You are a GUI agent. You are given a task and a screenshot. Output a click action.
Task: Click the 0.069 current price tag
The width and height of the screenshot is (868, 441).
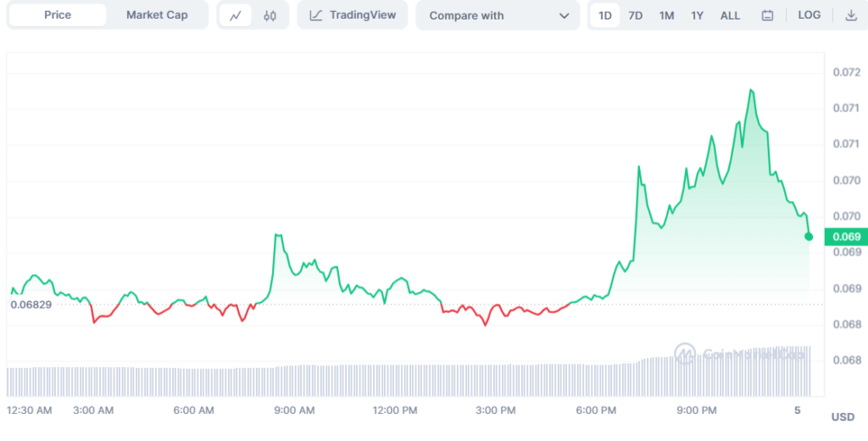[x=846, y=237]
